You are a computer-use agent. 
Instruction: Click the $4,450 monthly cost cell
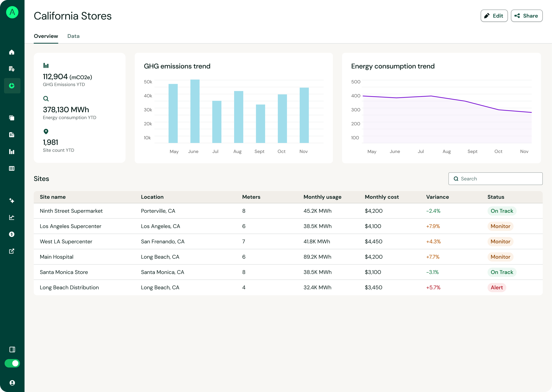374,242
